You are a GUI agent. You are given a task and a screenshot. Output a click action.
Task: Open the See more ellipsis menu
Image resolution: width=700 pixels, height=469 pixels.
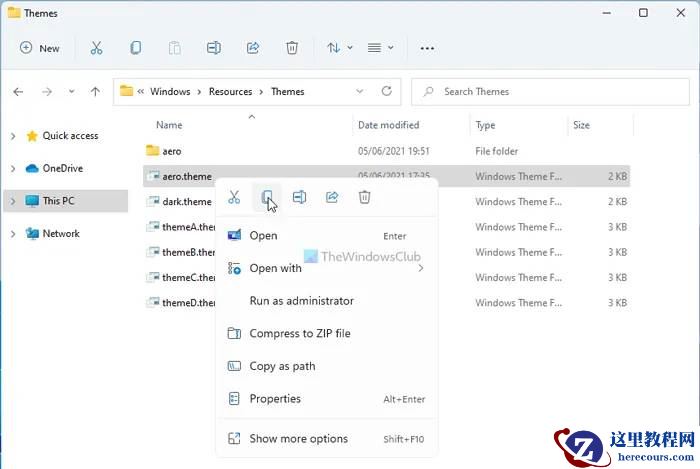click(427, 48)
